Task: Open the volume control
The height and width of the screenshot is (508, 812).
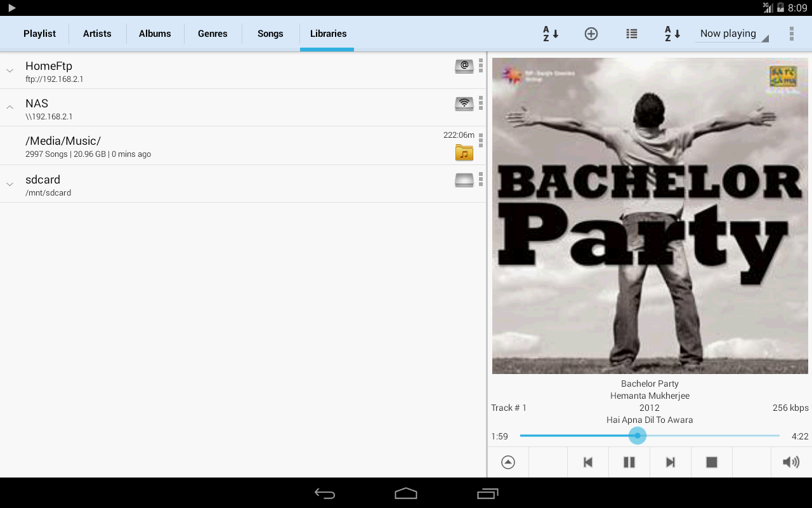Action: 791,462
